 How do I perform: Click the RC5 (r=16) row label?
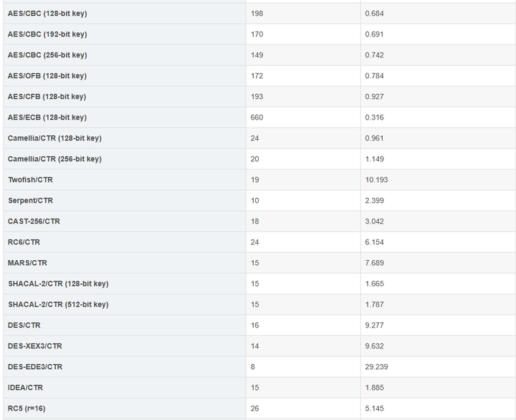[x=27, y=408]
